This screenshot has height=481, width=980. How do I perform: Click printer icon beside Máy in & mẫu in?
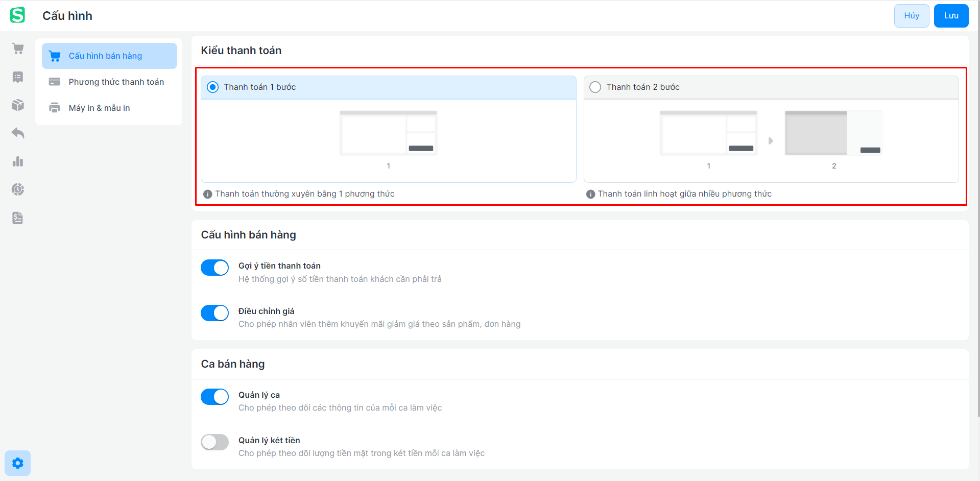pos(55,108)
